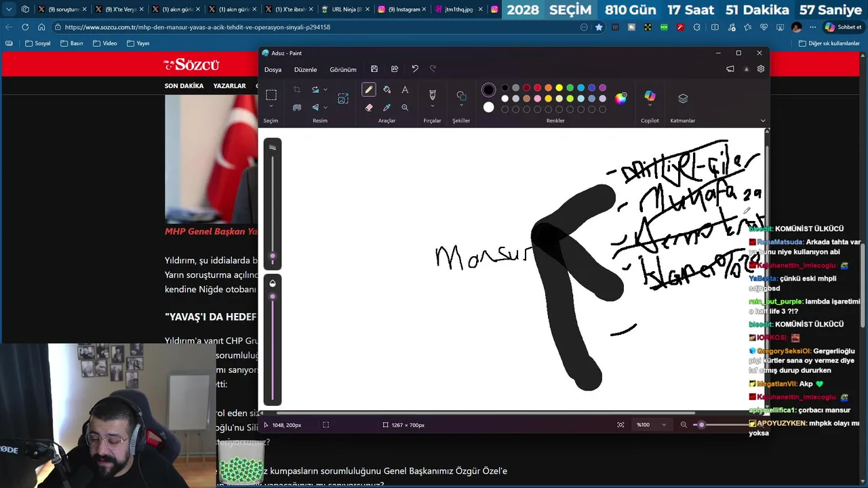Click YAZARLAR on Sözcü page

229,86
